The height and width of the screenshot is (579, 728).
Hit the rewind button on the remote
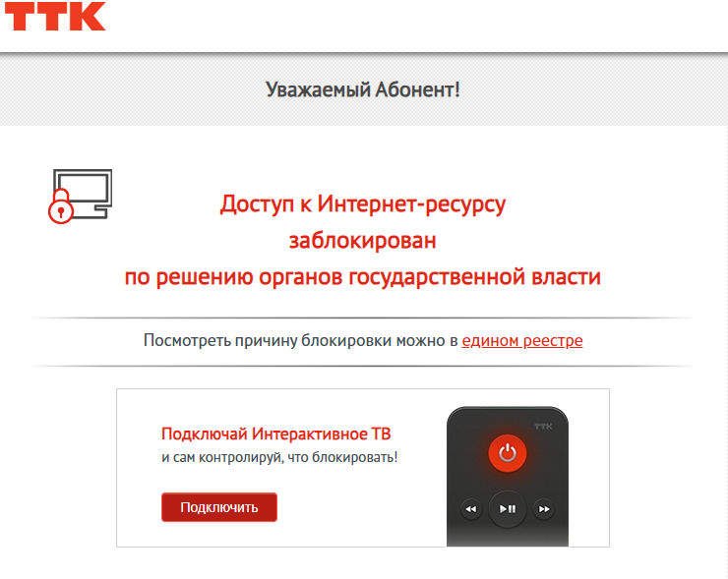471,509
